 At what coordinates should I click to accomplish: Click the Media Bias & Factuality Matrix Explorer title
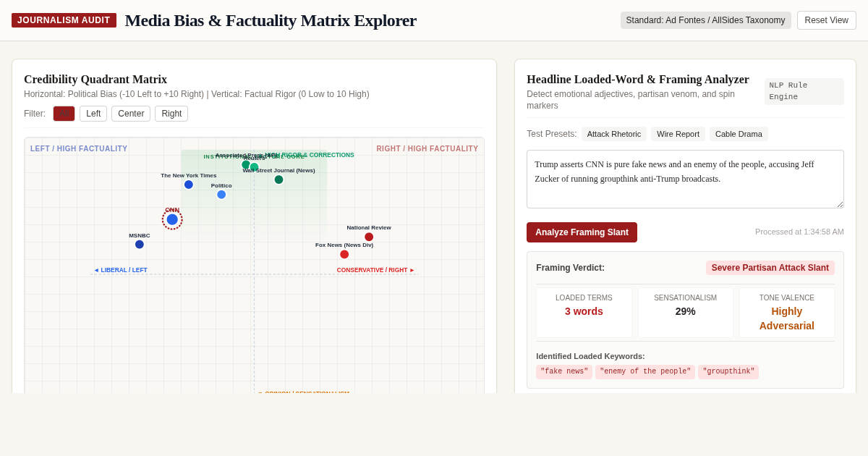click(x=271, y=20)
